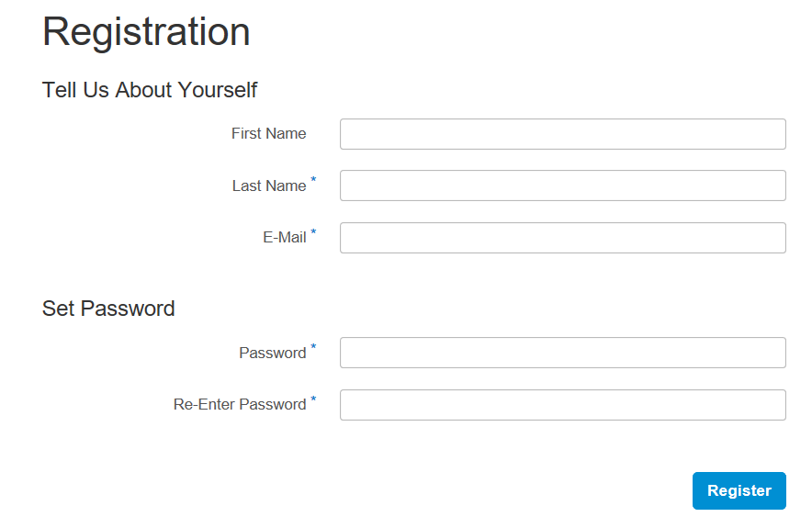812x517 pixels.
Task: Select the Password entry field
Action: (562, 353)
